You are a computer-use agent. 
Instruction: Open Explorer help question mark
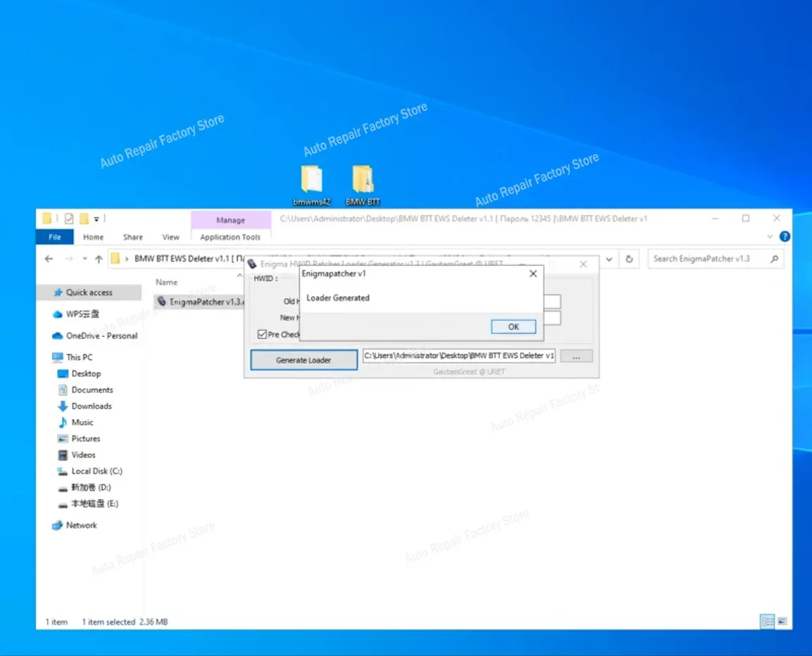coord(785,236)
